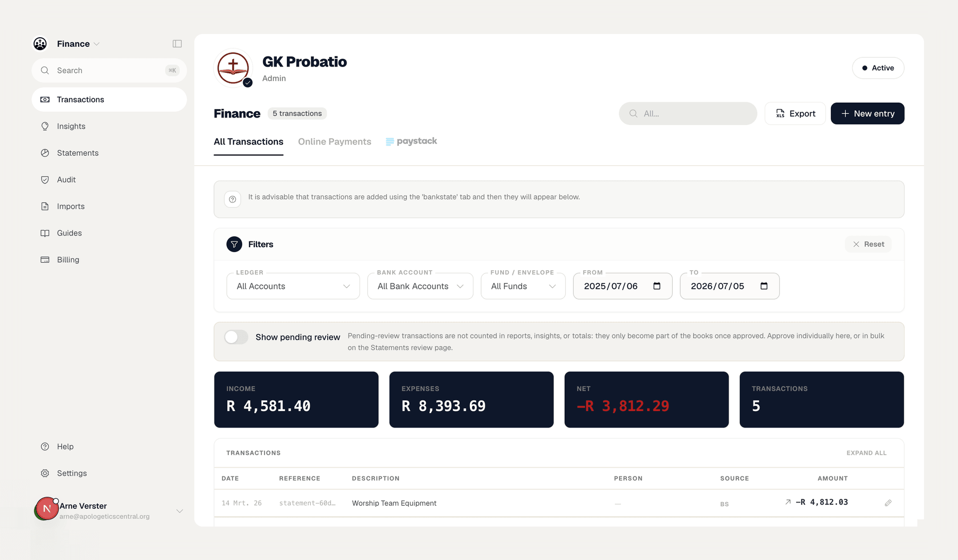Click the info icon in advisory banner
Screen dimensions: 958x560
tap(233, 199)
